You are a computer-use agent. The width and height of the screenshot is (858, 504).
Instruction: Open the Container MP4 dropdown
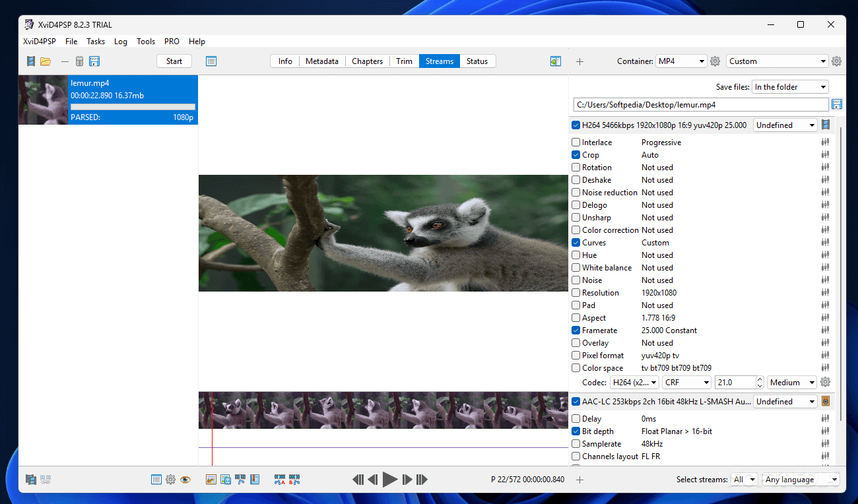click(682, 61)
